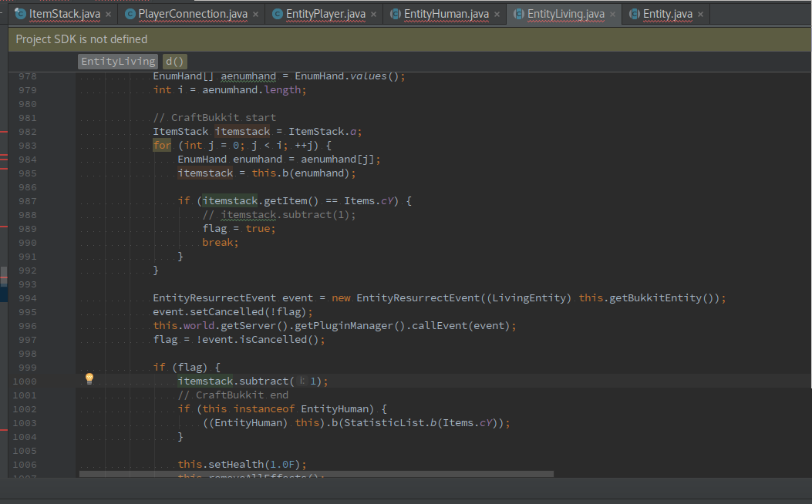Close the EntityPlayer.java tab
The height and width of the screenshot is (504, 812).
pos(373,15)
